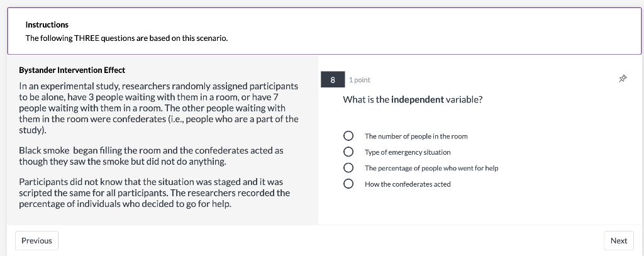Image resolution: width=644 pixels, height=256 pixels.
Task: Click the 'Bystander Intervention Effect' title
Action: pyautogui.click(x=72, y=70)
